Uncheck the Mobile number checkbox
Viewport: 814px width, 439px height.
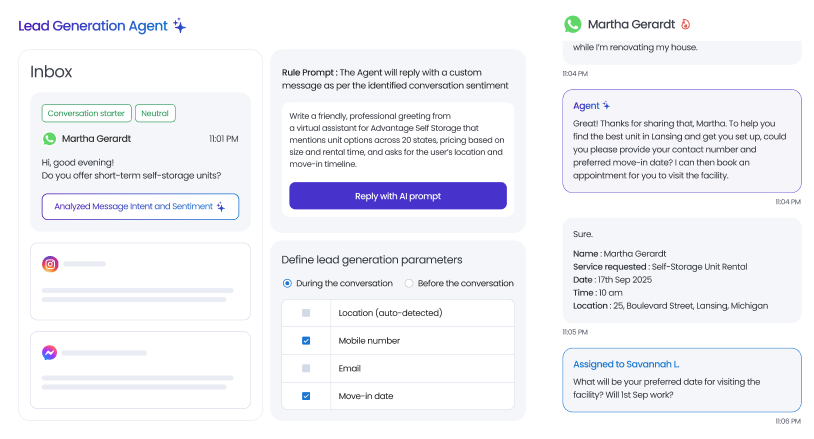pyautogui.click(x=306, y=341)
